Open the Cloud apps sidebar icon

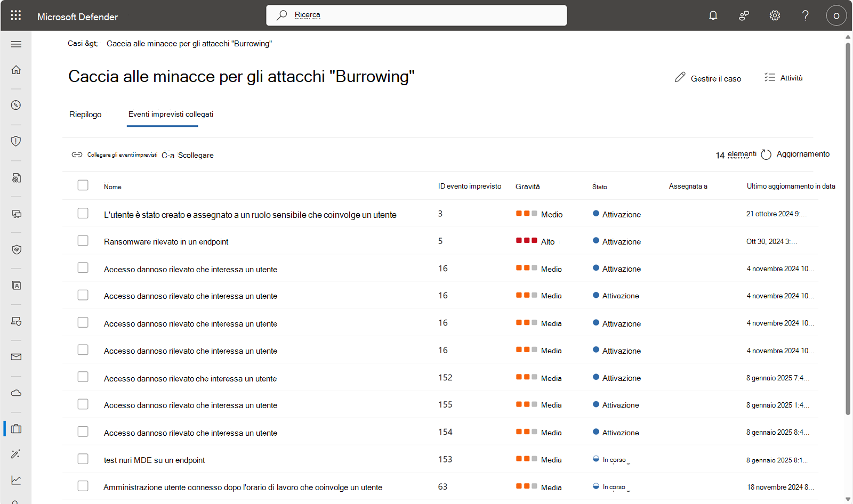click(16, 393)
